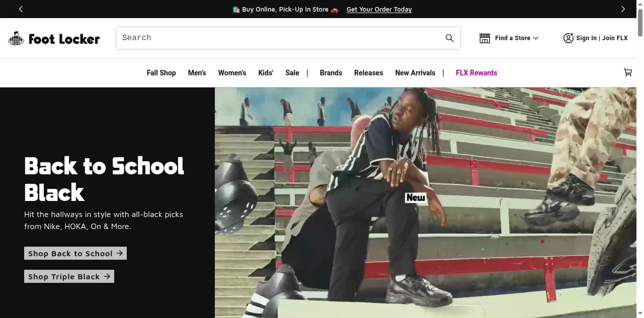This screenshot has width=644, height=318.
Task: Open the Kids' category menu
Action: coord(266,73)
